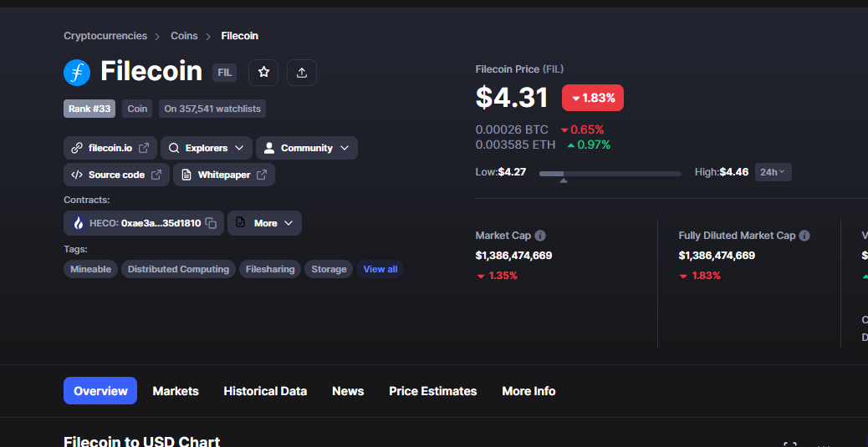Click the Filecoin logo icon
868x447 pixels.
click(77, 73)
